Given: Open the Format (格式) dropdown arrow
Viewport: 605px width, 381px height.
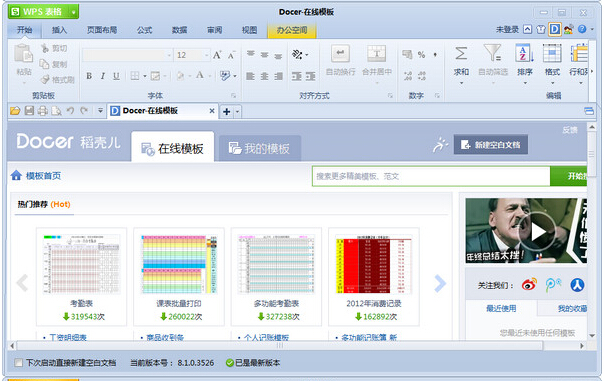Looking at the screenshot, I should (552, 83).
